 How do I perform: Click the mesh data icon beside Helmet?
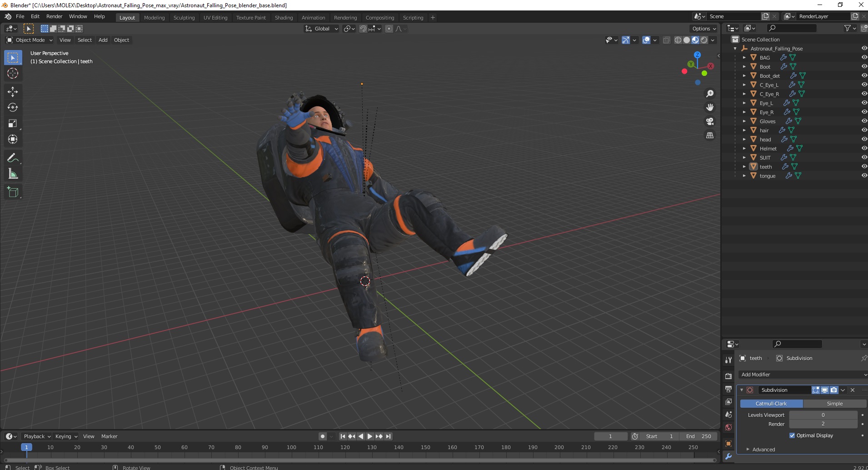(799, 148)
